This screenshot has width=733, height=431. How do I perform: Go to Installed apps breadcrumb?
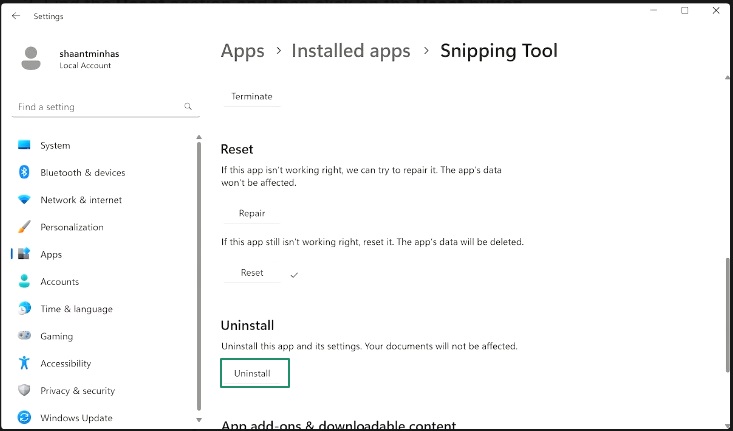[x=351, y=50]
